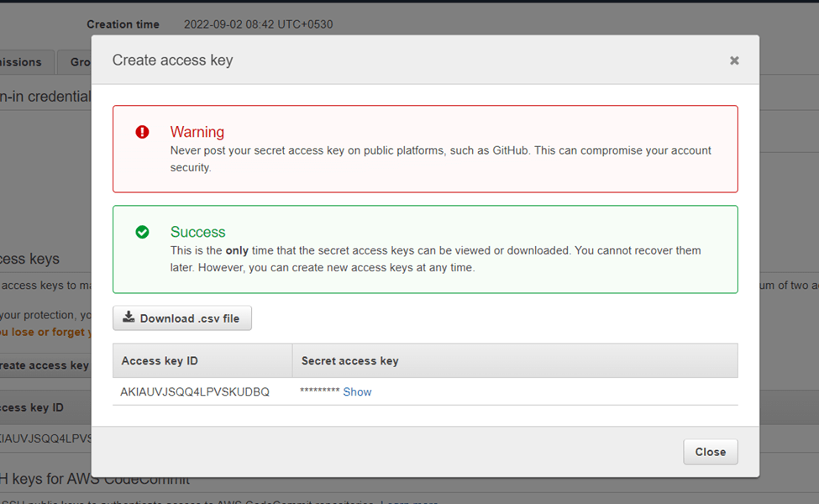This screenshot has height=504, width=819.
Task: Click the Access key ID column header in dialog
Action: (160, 360)
